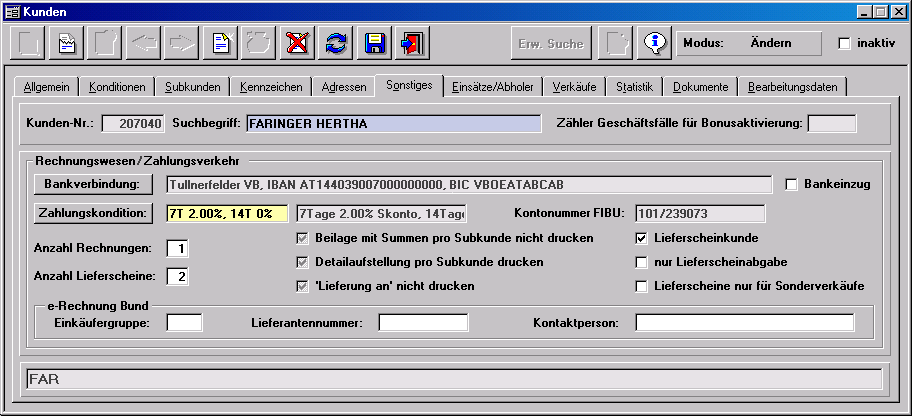Click the Anzahl Lieferscheine field

[x=177, y=276]
